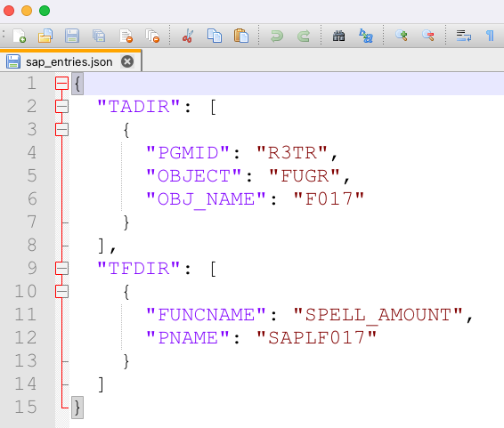The image size is (504, 428).
Task: Click the Close All documents icon
Action: [152, 36]
